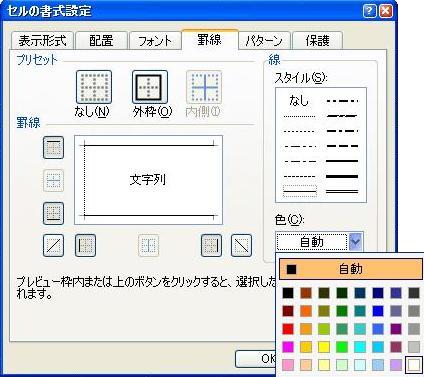Expand the 色 color dropdown arrow
Viewport: 424px width, 377px height.
356,241
